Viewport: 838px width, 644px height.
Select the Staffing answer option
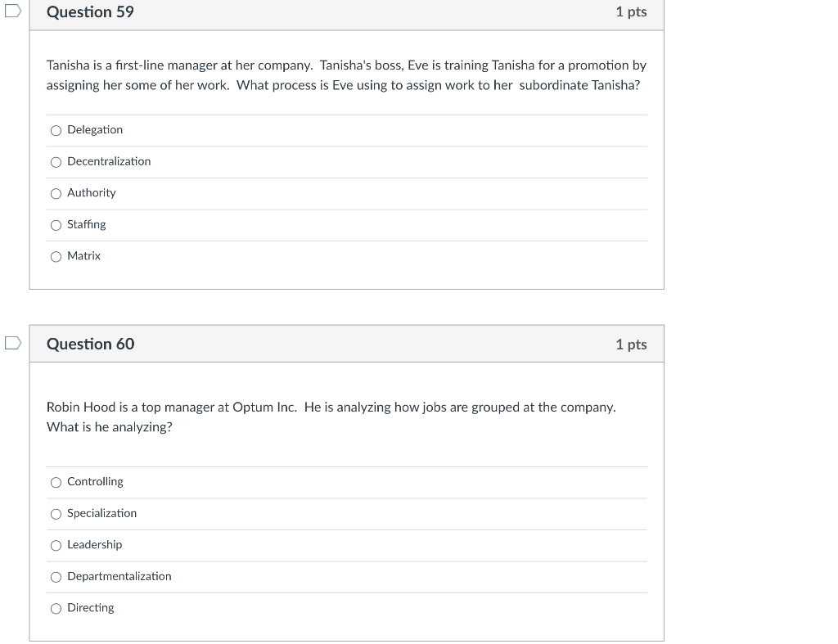click(56, 224)
